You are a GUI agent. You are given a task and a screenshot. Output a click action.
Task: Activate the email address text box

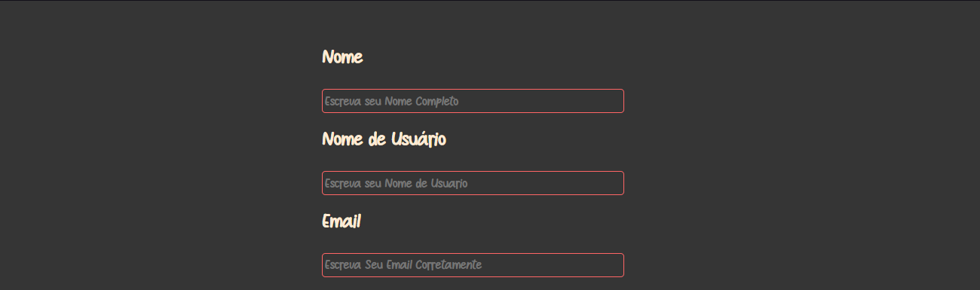tap(473, 265)
